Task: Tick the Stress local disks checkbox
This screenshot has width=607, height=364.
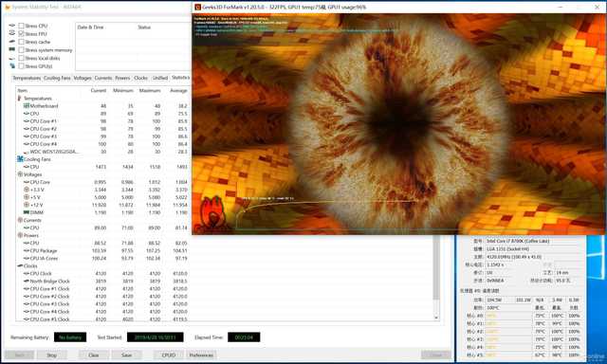Action: click(21, 58)
